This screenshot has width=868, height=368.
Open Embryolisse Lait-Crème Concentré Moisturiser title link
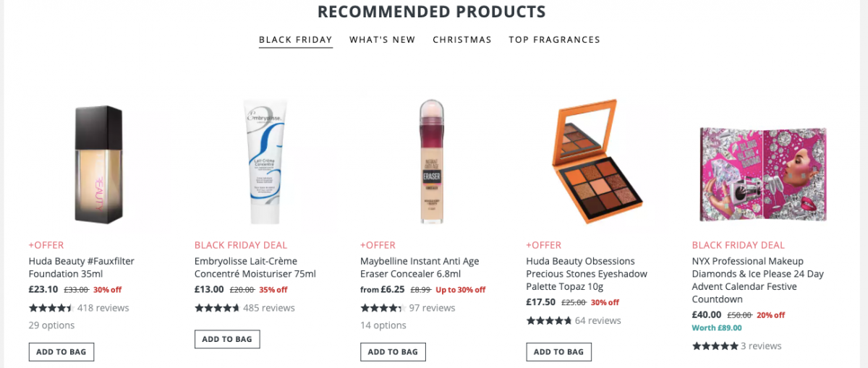[x=255, y=268]
